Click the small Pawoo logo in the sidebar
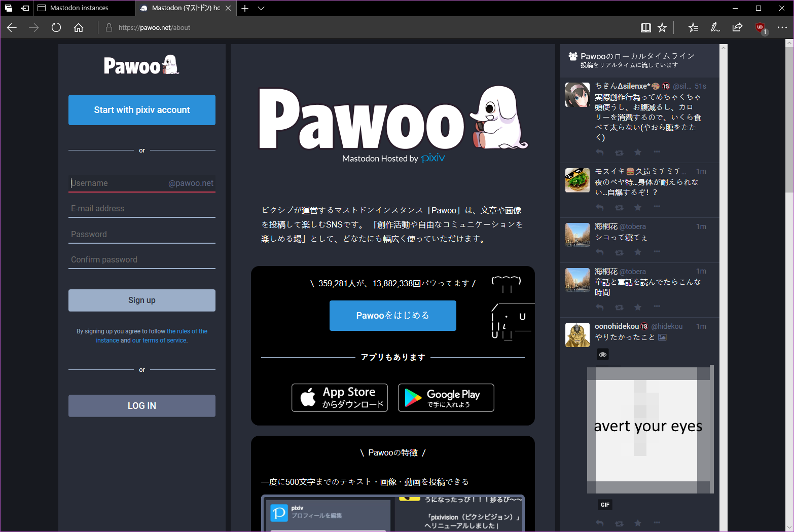Viewport: 794px width, 532px height. click(x=141, y=65)
